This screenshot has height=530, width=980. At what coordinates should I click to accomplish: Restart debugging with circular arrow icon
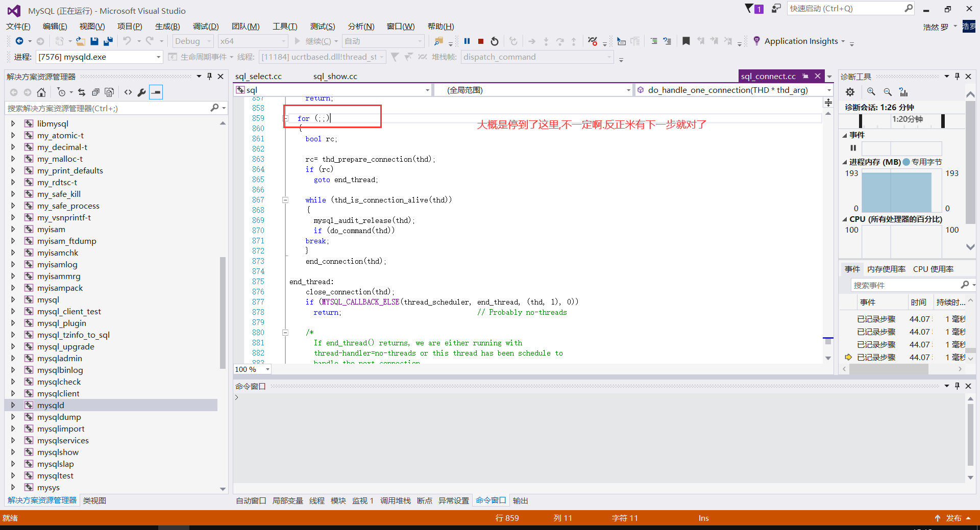tap(495, 41)
